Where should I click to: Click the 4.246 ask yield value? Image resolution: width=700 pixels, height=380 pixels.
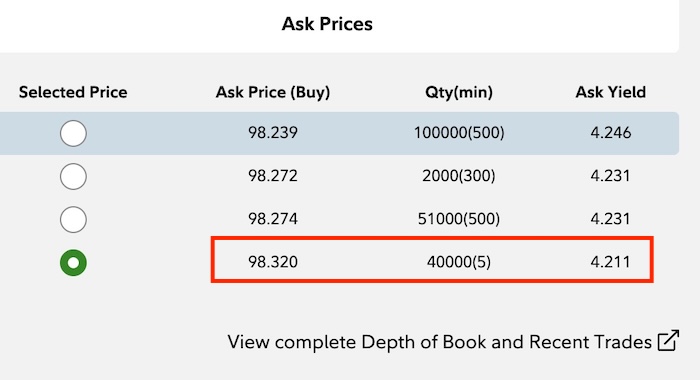[611, 133]
